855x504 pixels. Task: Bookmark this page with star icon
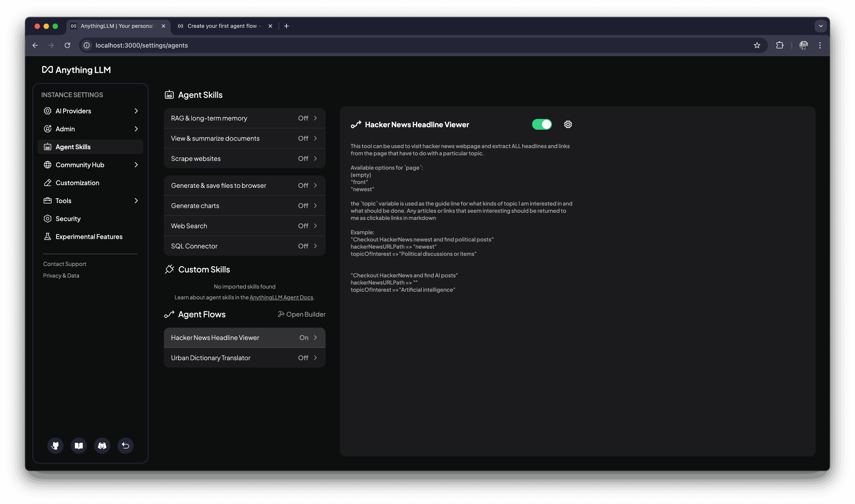pyautogui.click(x=757, y=45)
